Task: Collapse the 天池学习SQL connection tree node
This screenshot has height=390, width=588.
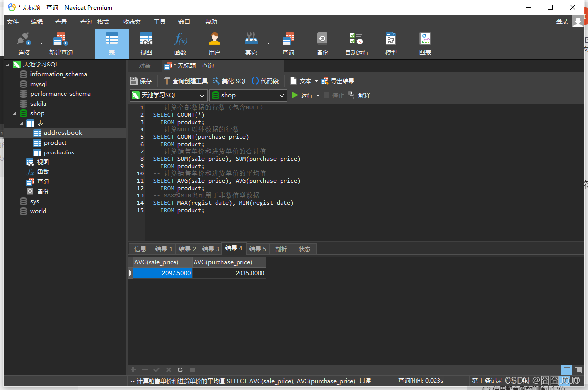Action: 8,65
